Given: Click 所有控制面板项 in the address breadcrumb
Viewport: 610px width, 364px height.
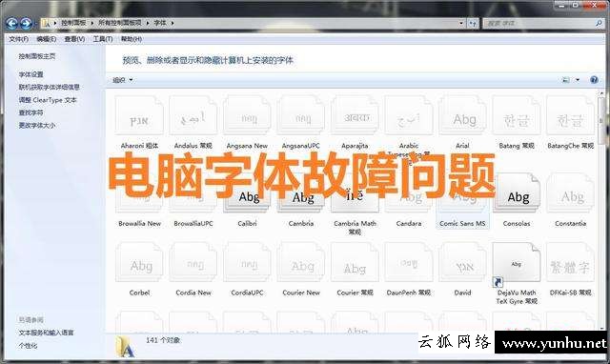Looking at the screenshot, I should click(120, 23).
